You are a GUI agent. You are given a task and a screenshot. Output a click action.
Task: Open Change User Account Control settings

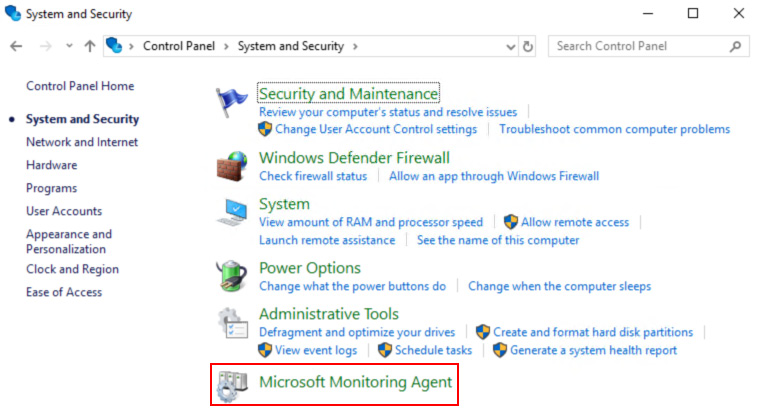(x=376, y=129)
